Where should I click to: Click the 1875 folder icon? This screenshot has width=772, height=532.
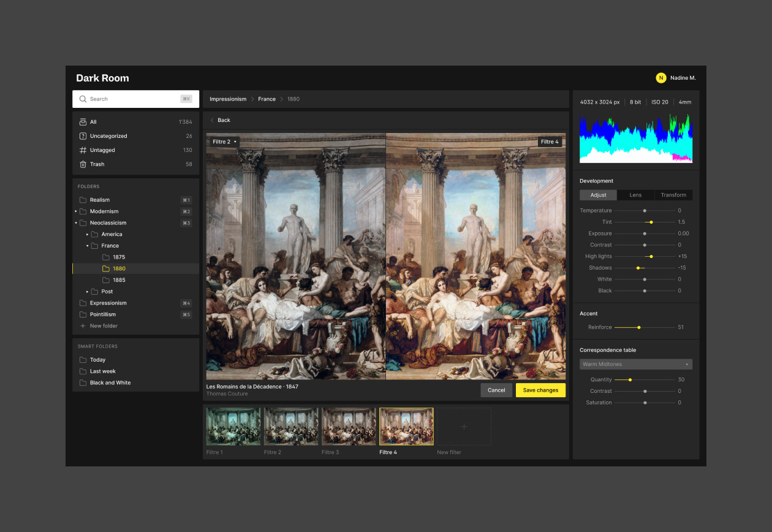click(106, 257)
